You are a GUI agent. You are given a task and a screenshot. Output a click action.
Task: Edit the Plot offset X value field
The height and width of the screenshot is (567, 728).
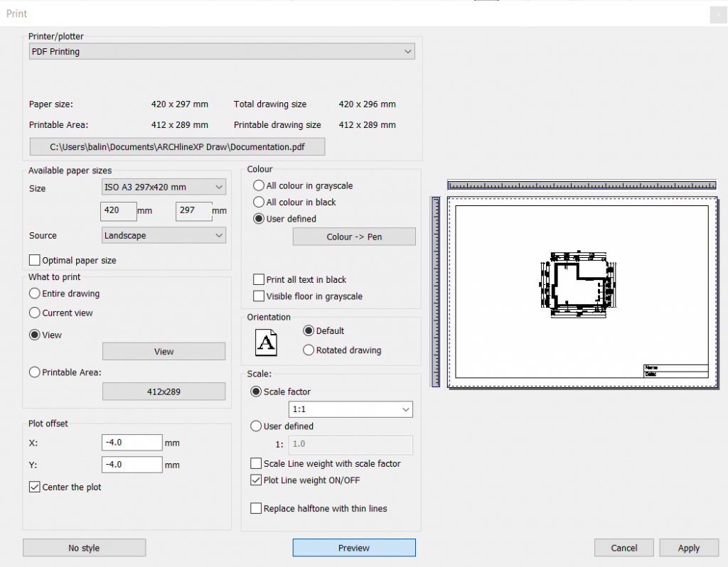(132, 442)
